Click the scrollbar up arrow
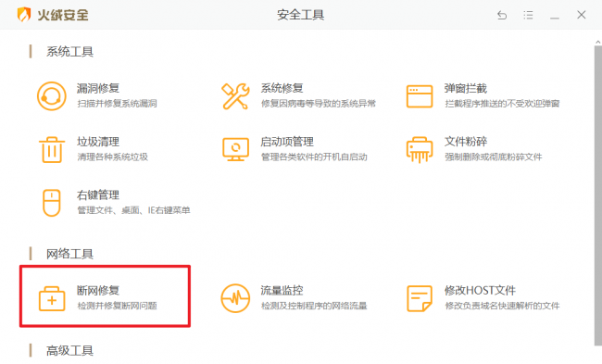 pyautogui.click(x=597, y=42)
